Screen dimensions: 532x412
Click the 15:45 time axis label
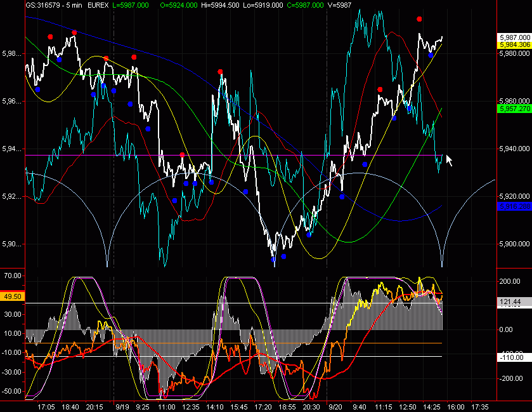(x=239, y=407)
